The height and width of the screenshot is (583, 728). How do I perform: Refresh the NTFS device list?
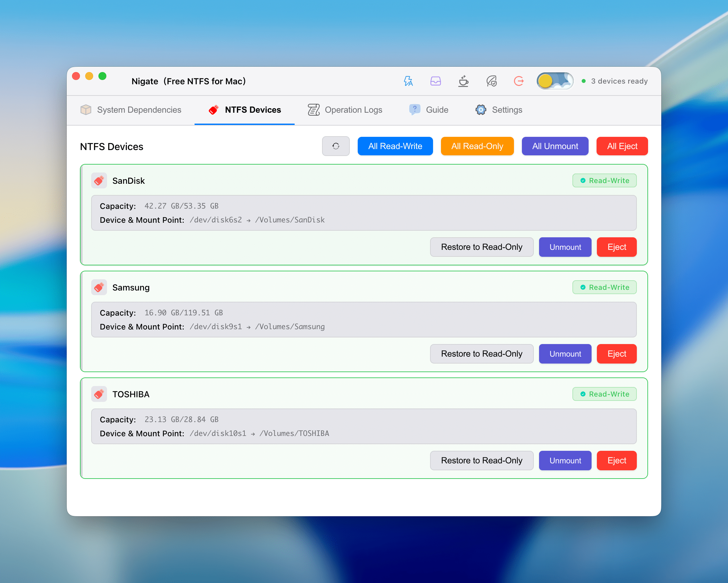pos(336,146)
